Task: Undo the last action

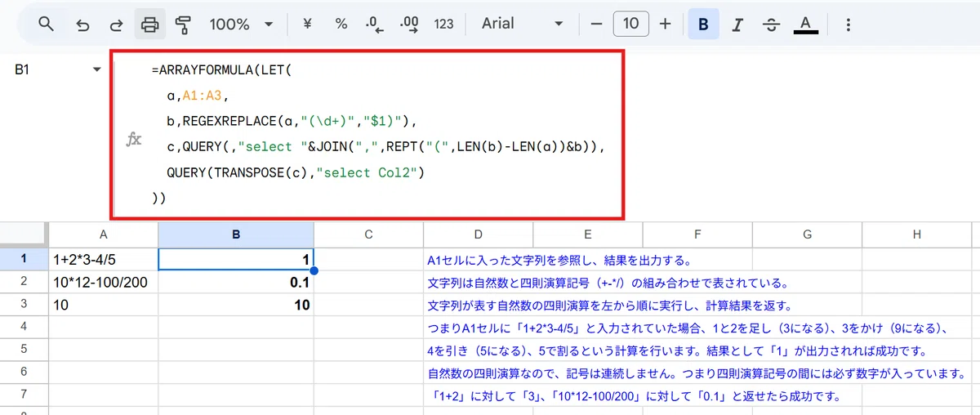Action: 82,25
